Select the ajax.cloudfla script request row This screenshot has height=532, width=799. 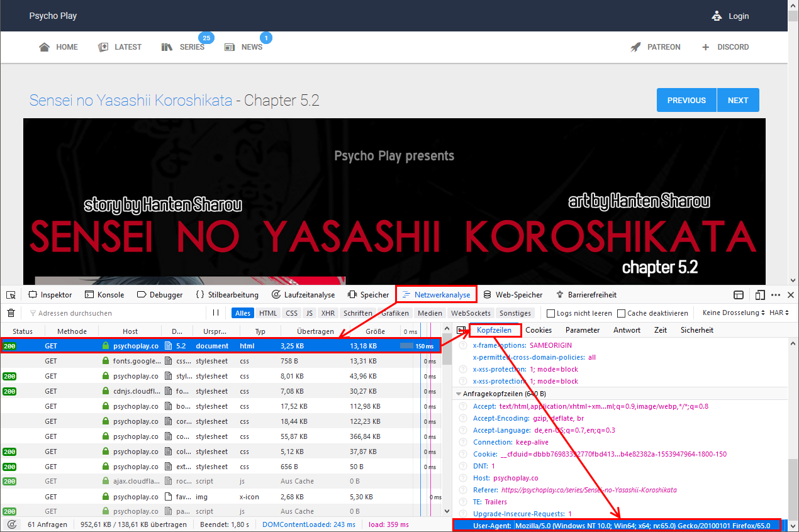(x=220, y=482)
